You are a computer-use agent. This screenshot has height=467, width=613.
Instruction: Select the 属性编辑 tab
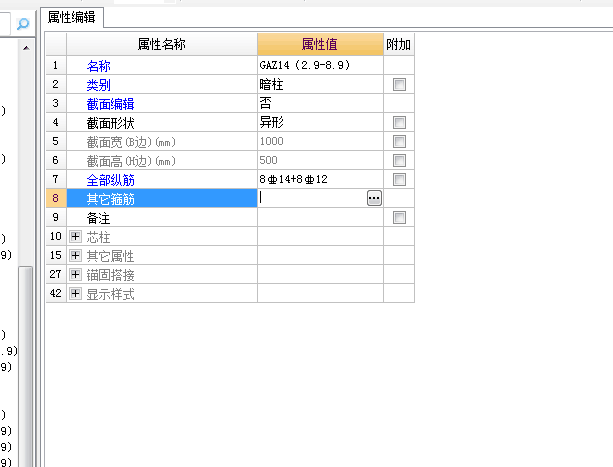[72, 18]
